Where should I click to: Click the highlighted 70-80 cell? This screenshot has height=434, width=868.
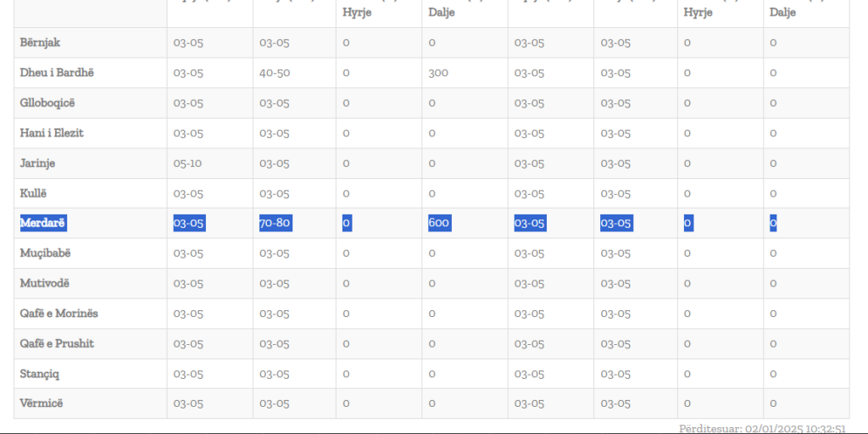(x=275, y=223)
